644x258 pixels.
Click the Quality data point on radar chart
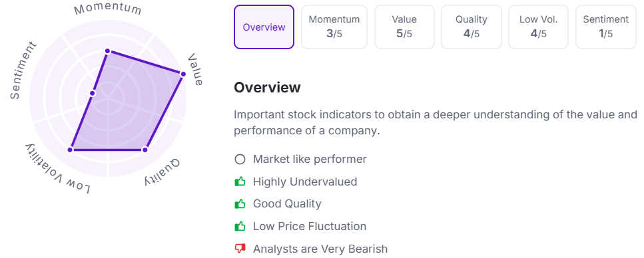tap(145, 150)
